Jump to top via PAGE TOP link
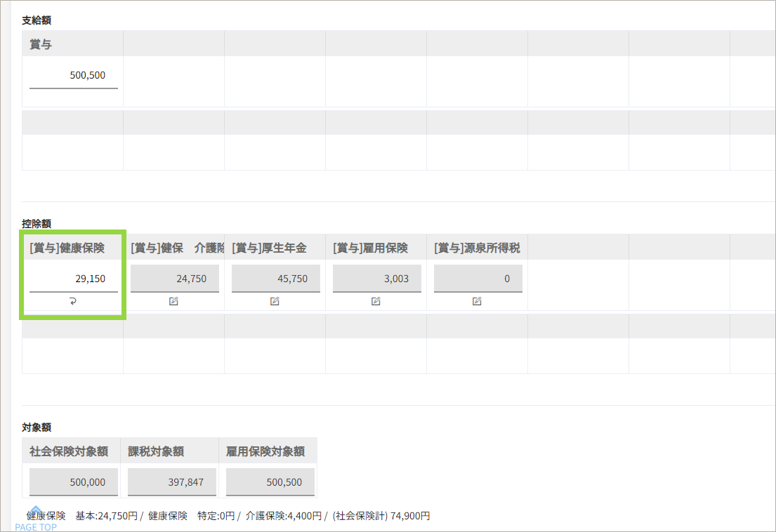Screen dimensions: 776x532 tap(36, 521)
